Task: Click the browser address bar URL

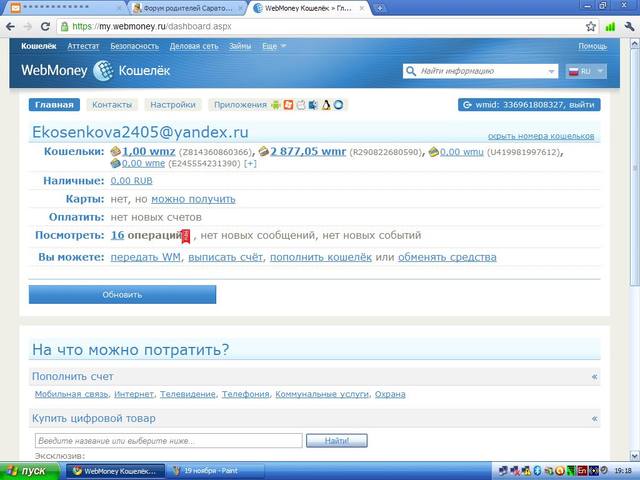Action: click(x=152, y=27)
